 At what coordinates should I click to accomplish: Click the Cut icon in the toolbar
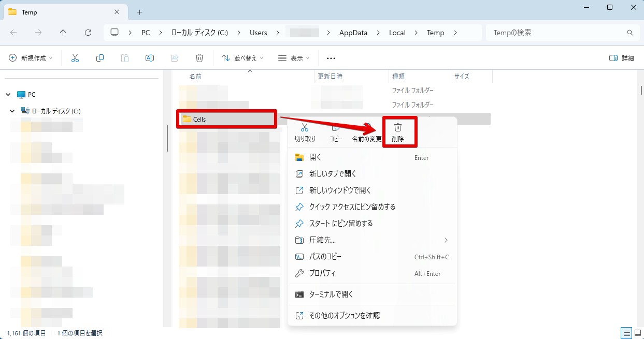(x=75, y=57)
